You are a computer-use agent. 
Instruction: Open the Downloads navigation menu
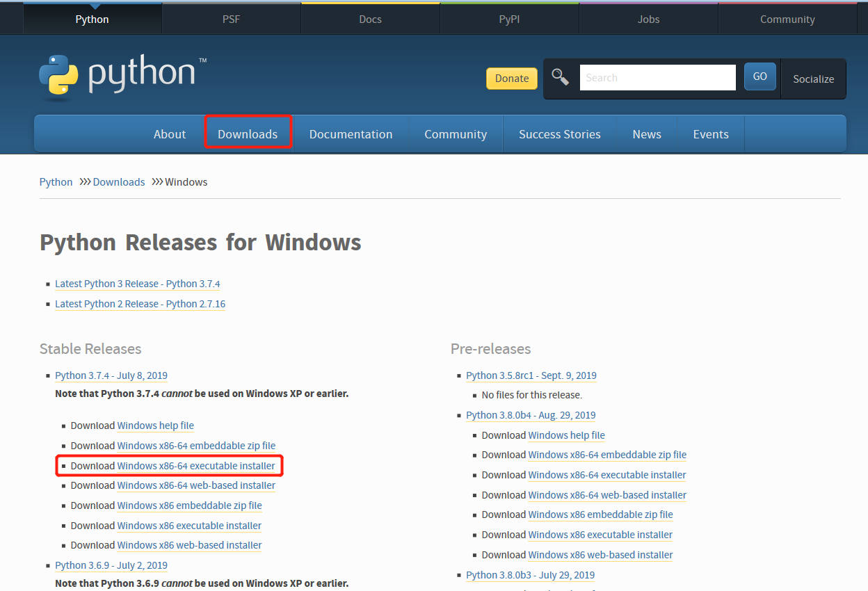point(248,134)
